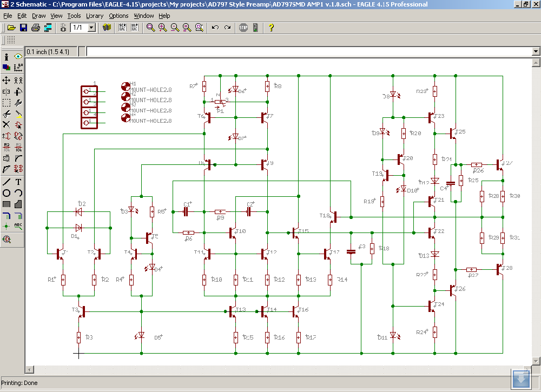This screenshot has height=392, width=541.
Task: Select the Paste tool
Action: click(18, 114)
